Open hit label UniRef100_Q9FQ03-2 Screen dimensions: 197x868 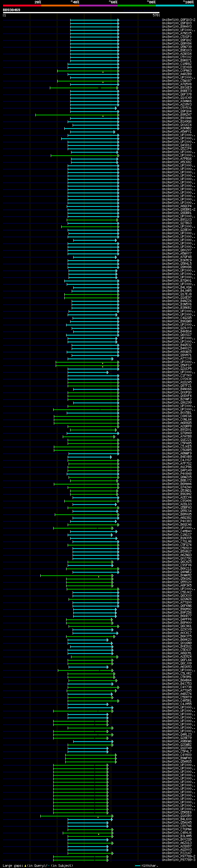pyautogui.click(x=179, y=20)
